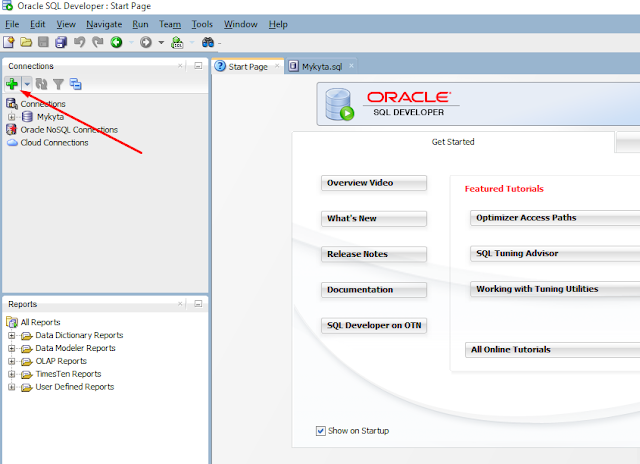640x464 pixels.
Task: Click the Release Notes button
Action: [373, 254]
